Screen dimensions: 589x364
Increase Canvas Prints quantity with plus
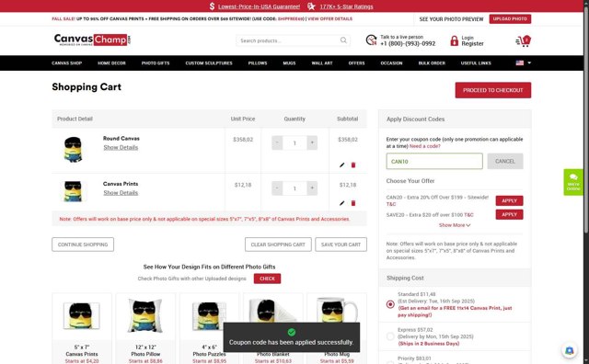[312, 188]
